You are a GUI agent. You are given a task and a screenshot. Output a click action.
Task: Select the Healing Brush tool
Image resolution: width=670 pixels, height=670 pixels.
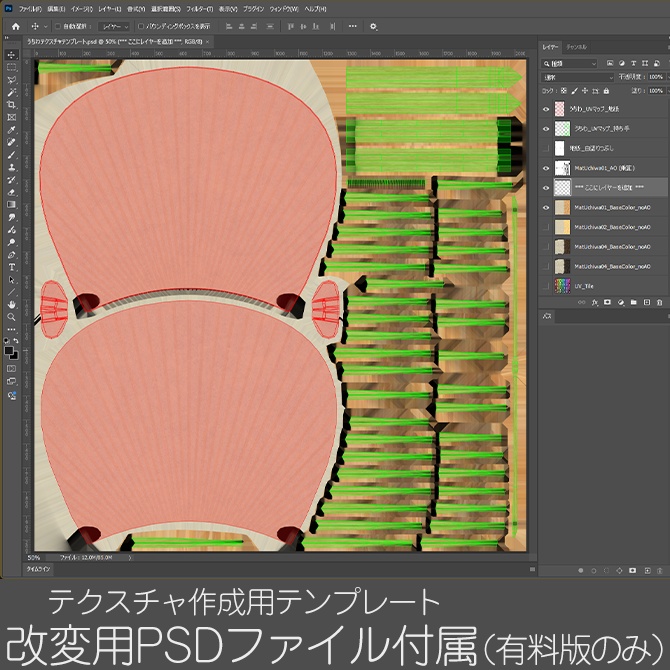tap(12, 142)
